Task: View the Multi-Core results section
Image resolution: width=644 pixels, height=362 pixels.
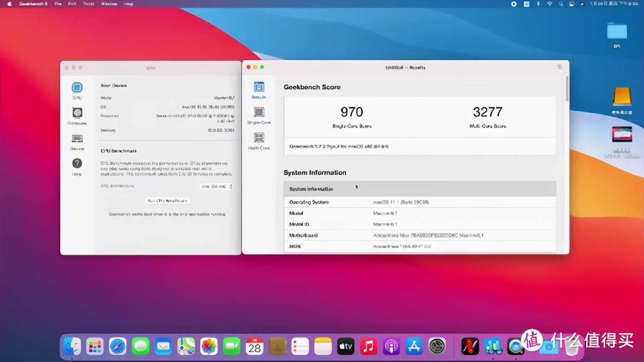Action: (x=259, y=141)
